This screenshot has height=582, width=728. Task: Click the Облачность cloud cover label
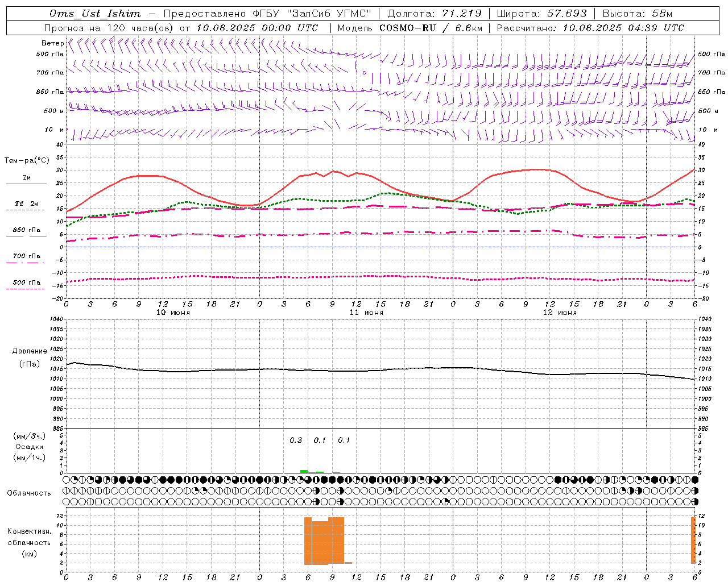coord(29,493)
